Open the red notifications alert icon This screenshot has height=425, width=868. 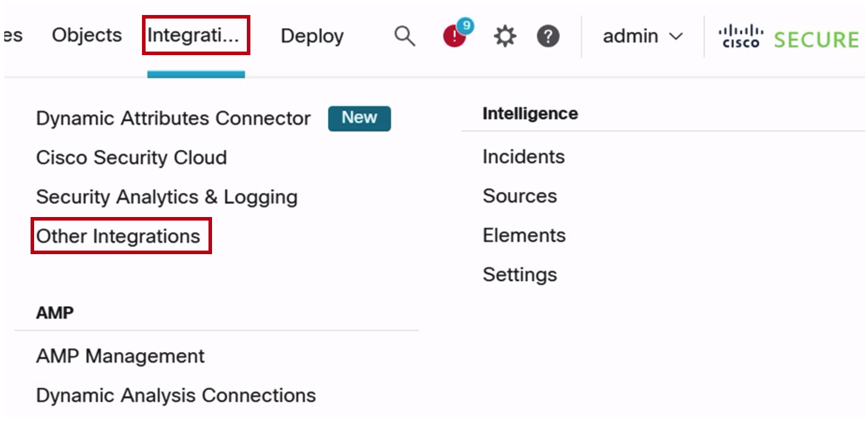458,34
